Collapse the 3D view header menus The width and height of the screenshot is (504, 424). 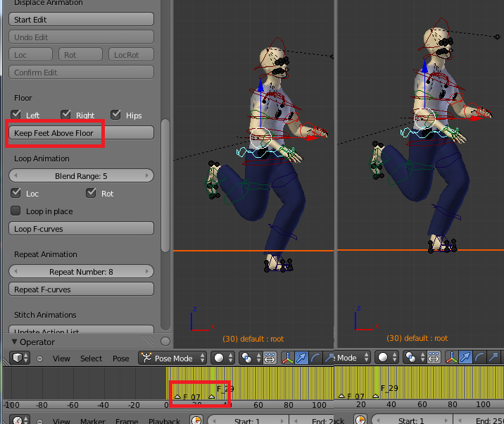[39, 358]
